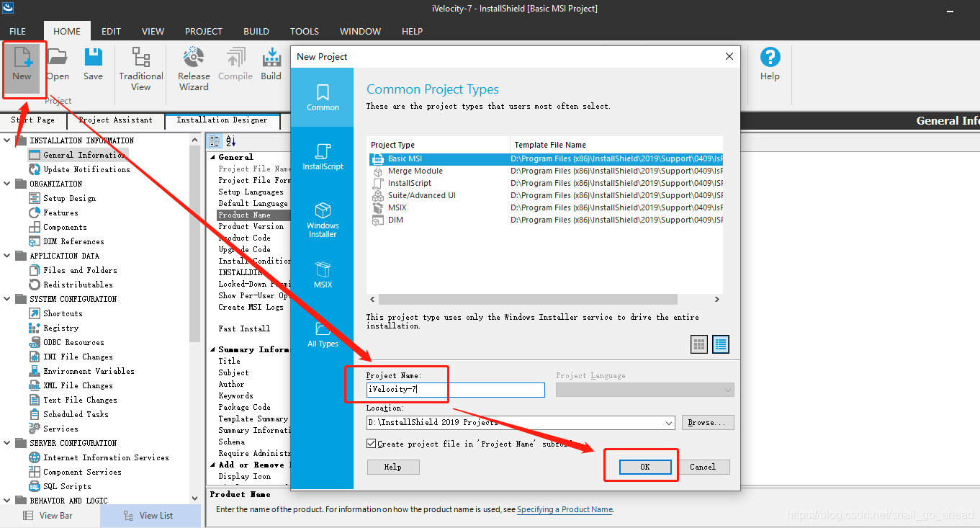Choose Suite/Advanced UI project type
This screenshot has height=528, width=980.
pos(421,195)
